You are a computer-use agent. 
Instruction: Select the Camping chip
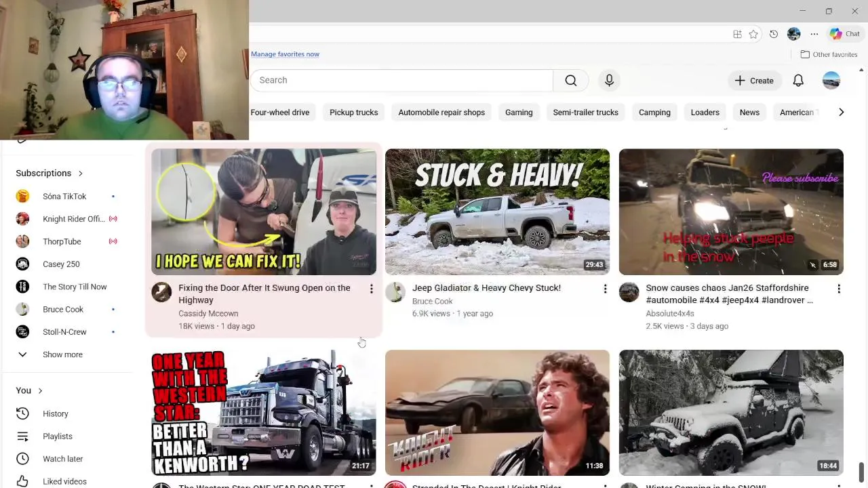coord(654,113)
